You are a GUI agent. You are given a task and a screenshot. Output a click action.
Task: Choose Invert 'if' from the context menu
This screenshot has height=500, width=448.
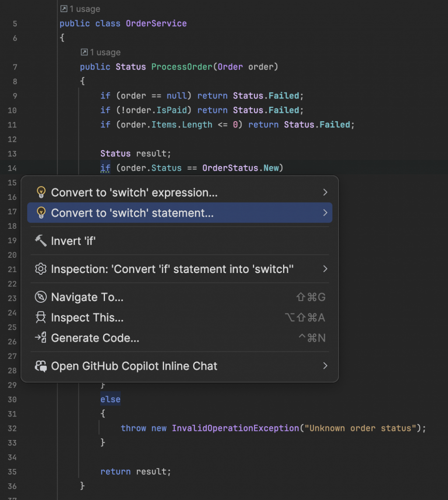point(73,241)
